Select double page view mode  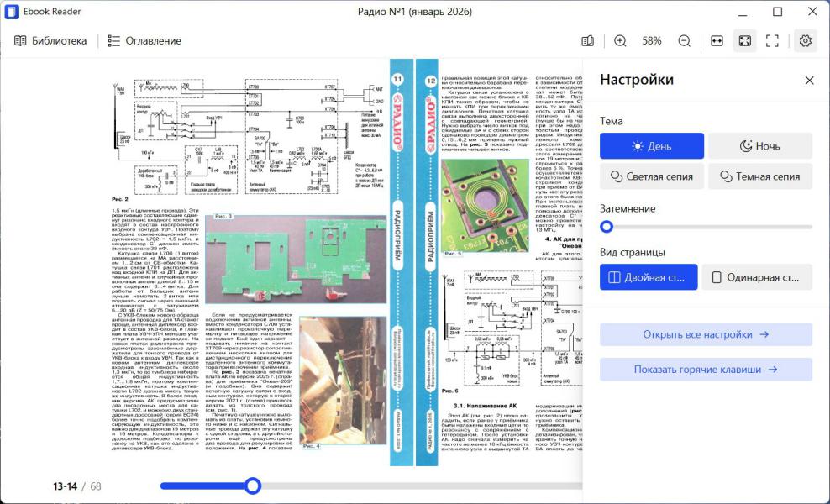(648, 277)
